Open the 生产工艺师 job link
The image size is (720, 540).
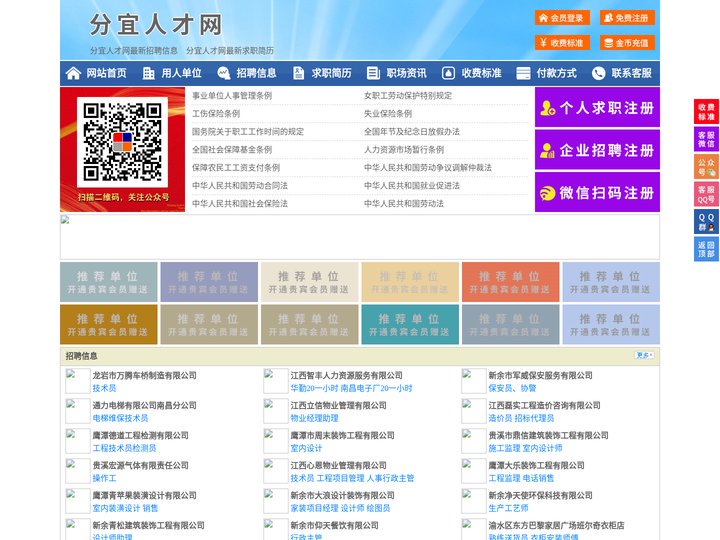[508, 508]
